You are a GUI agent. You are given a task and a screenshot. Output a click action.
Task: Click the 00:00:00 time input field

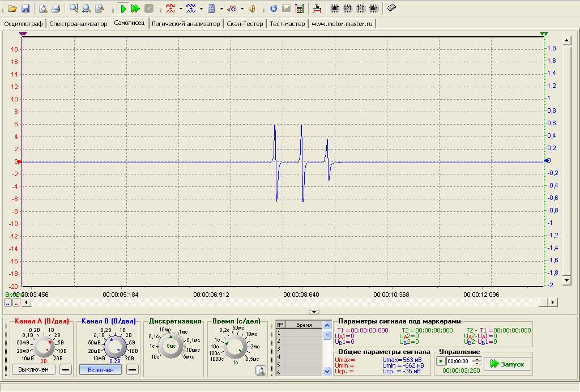click(459, 361)
